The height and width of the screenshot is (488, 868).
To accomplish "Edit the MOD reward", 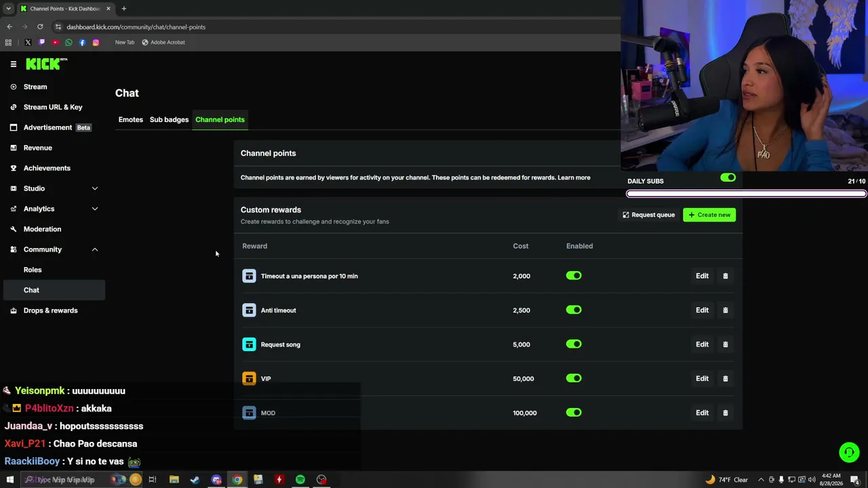I will point(702,413).
